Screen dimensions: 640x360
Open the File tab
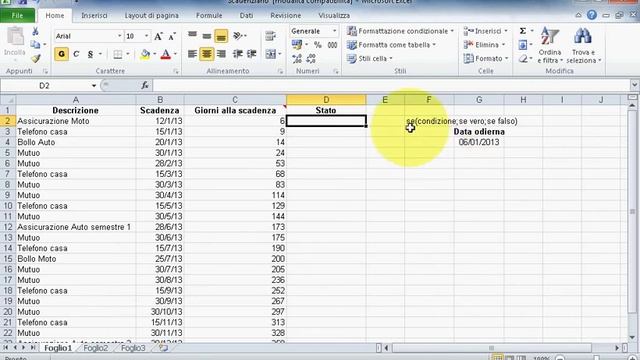click(x=17, y=16)
